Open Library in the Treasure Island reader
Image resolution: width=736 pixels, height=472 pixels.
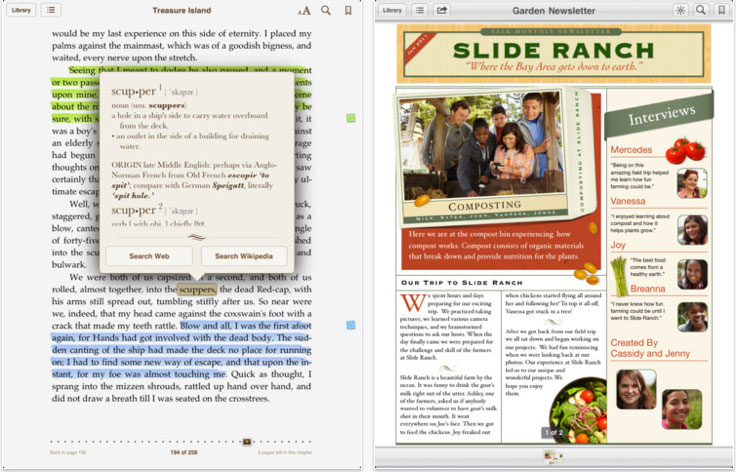pos(19,10)
